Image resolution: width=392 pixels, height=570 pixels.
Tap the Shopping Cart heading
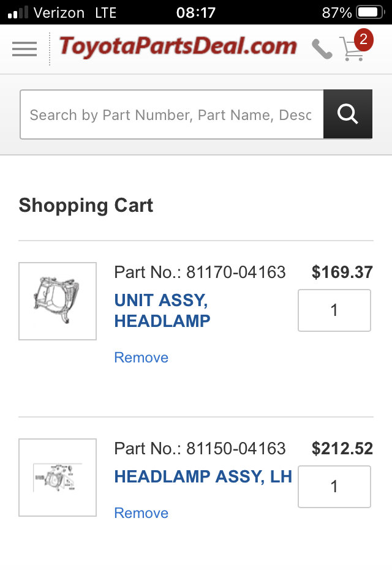pos(86,205)
